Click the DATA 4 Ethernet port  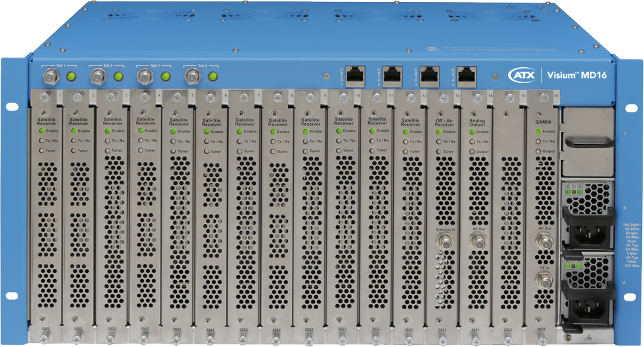pyautogui.click(x=466, y=74)
